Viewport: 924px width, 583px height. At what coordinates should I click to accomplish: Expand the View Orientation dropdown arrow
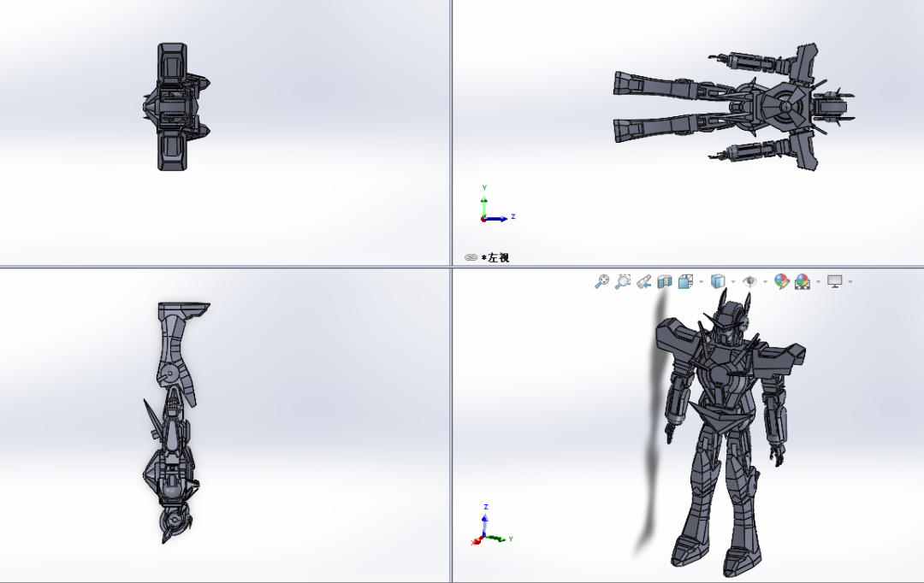(702, 281)
